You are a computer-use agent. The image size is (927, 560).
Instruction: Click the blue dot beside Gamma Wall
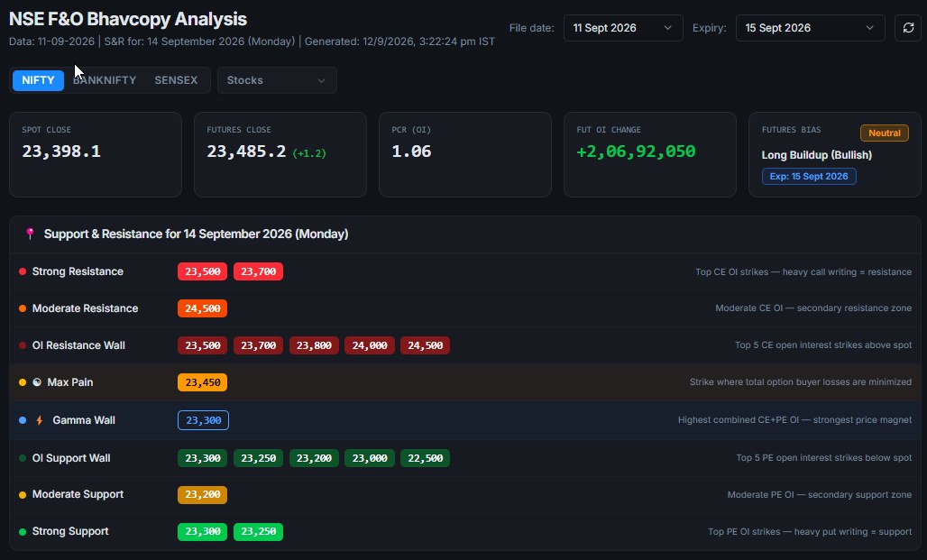click(x=23, y=420)
